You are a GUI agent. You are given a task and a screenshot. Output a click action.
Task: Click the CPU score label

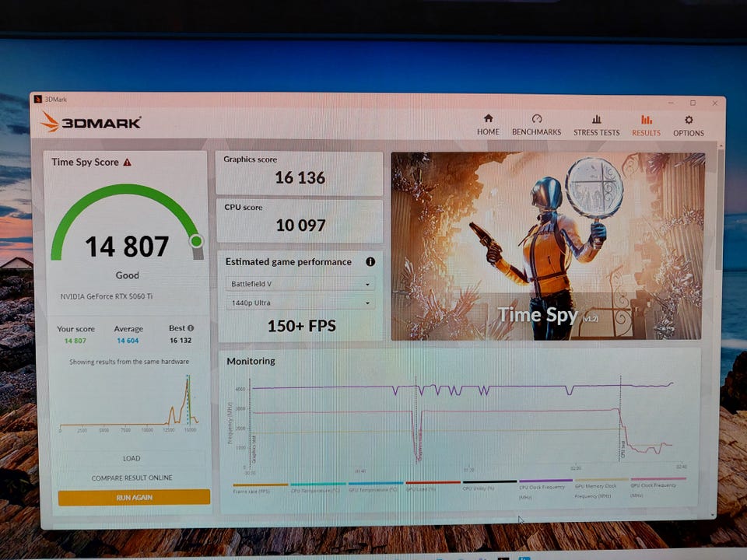243,207
